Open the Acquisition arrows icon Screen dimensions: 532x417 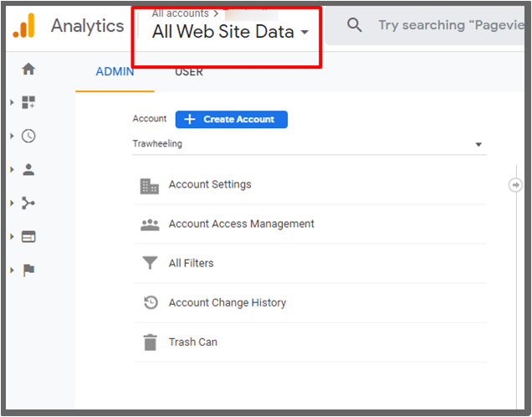28,203
